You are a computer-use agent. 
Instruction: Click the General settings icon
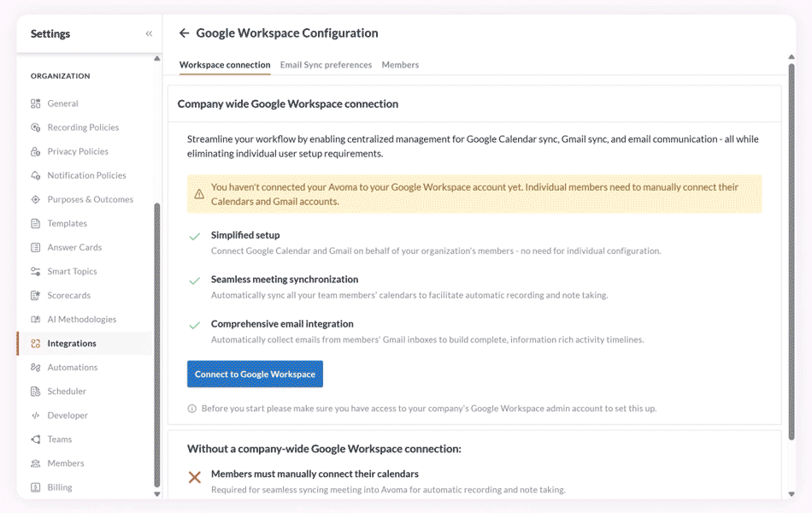(x=35, y=103)
